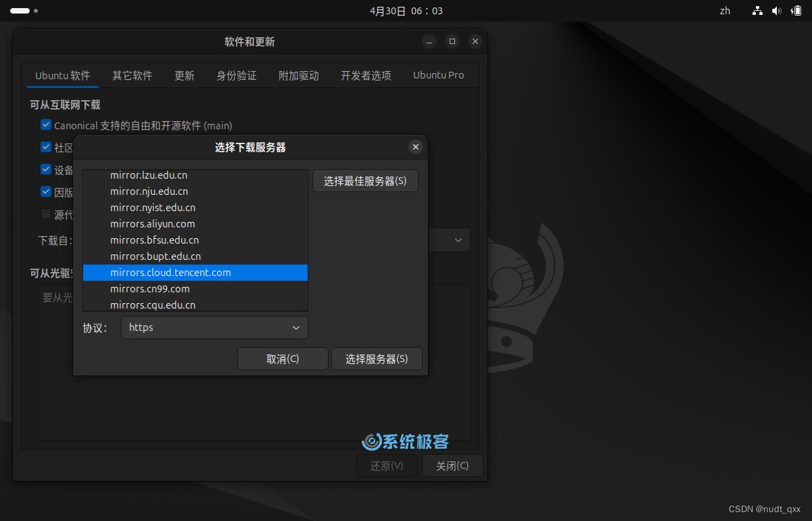
Task: Expand the 下载自 dropdown arrow
Action: (x=458, y=240)
